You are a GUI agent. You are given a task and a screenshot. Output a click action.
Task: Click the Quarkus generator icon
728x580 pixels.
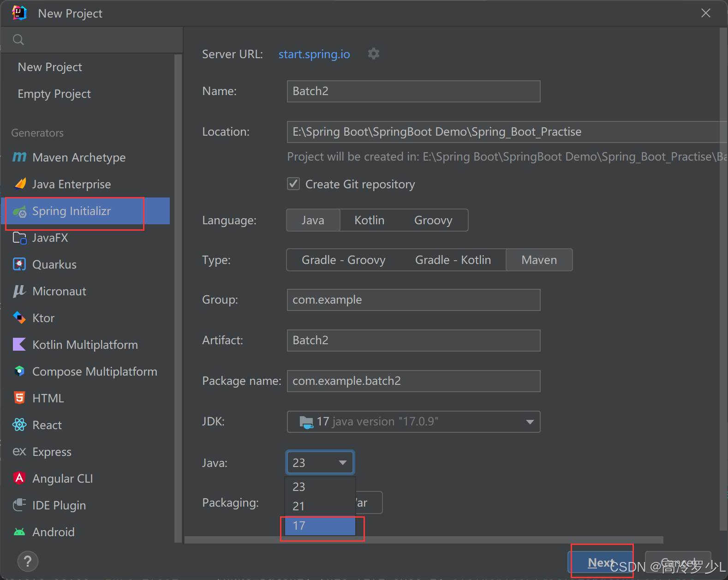pos(19,264)
